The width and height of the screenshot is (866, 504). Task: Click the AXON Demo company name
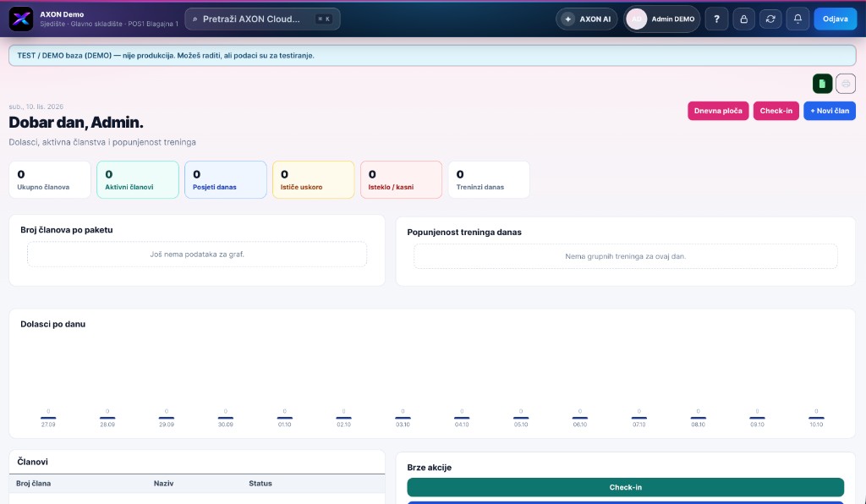pyautogui.click(x=62, y=14)
